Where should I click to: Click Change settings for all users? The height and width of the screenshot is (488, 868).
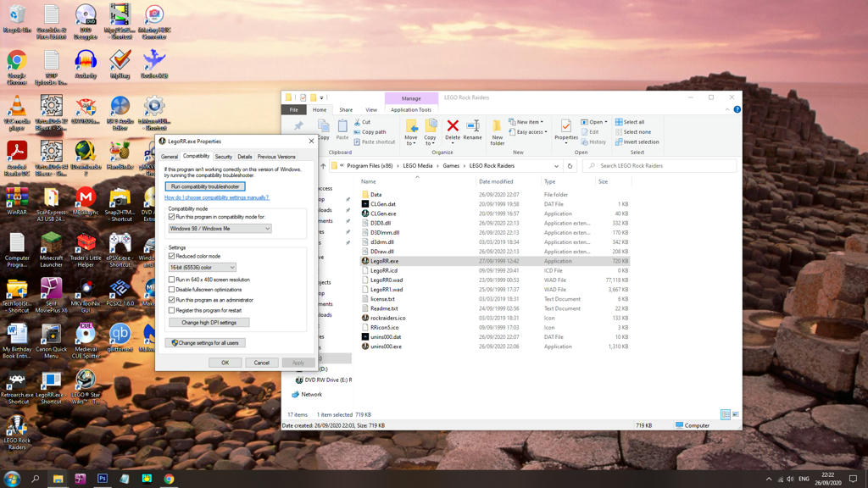coord(205,342)
